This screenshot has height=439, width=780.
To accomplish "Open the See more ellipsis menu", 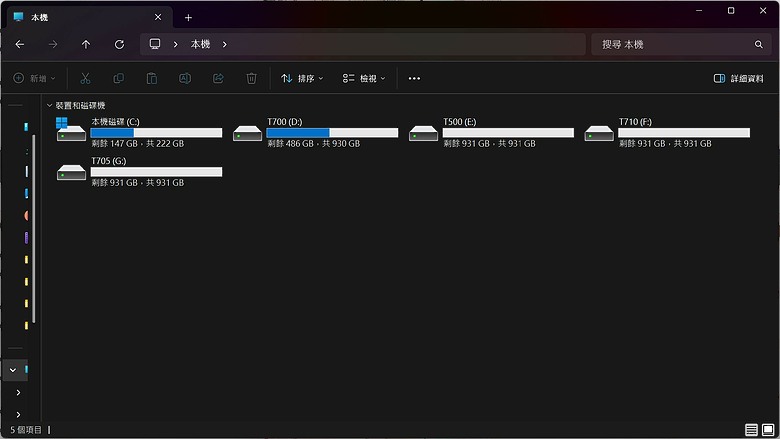I will pyautogui.click(x=414, y=79).
